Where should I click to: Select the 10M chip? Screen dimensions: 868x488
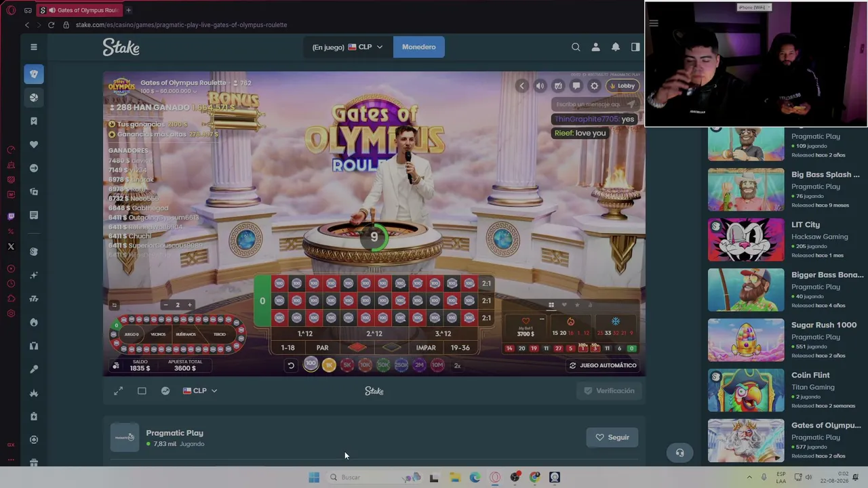[x=437, y=365]
